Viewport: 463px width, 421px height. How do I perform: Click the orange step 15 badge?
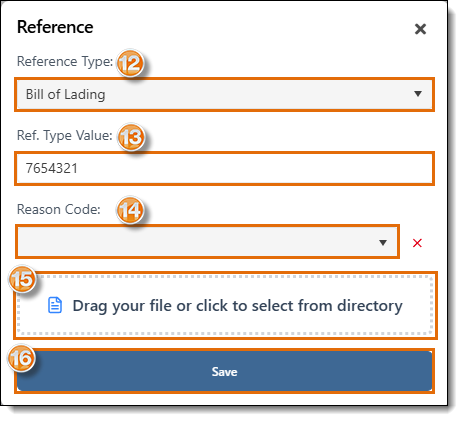(x=22, y=279)
